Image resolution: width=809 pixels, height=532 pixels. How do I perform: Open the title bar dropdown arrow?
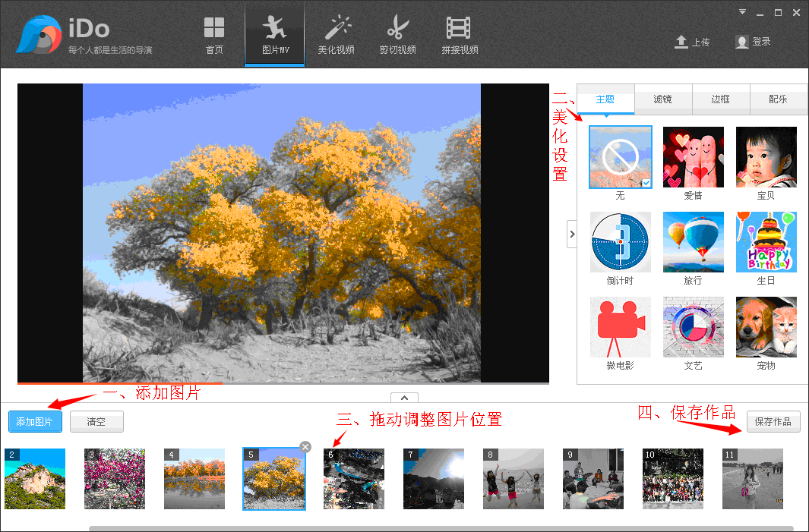pos(741,12)
